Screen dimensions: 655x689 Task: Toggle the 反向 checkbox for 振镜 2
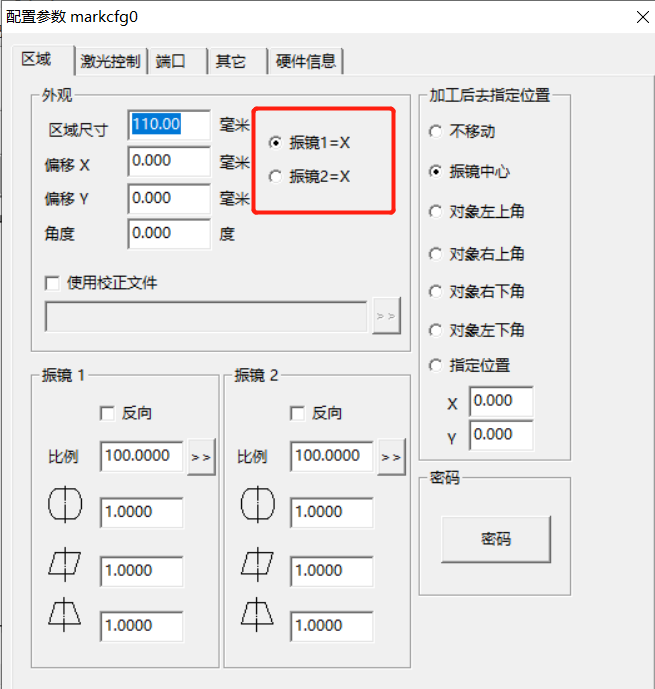[297, 413]
